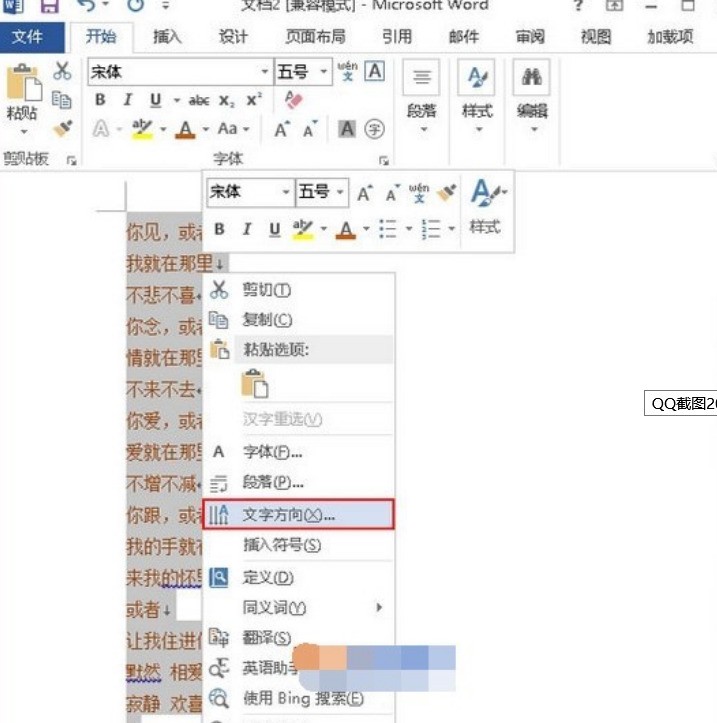Switch to the 页面布局 ribbon tab
The image size is (717, 723).
315,36
